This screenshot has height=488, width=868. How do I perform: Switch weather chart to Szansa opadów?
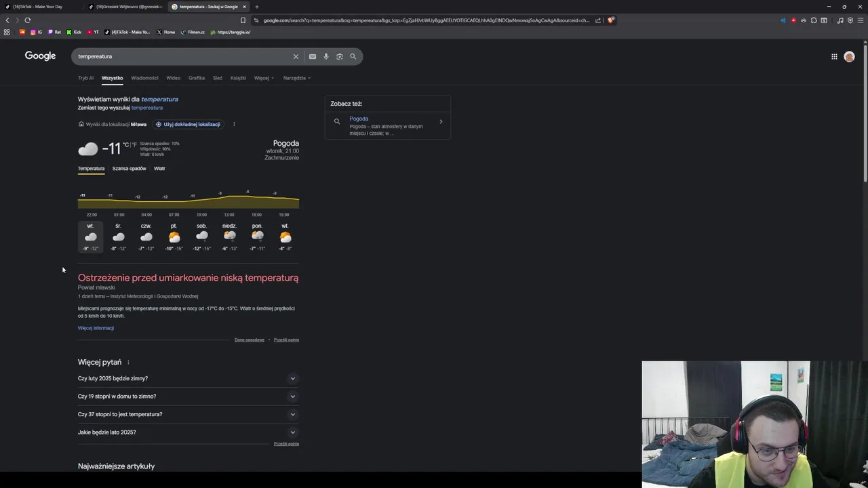(x=129, y=169)
